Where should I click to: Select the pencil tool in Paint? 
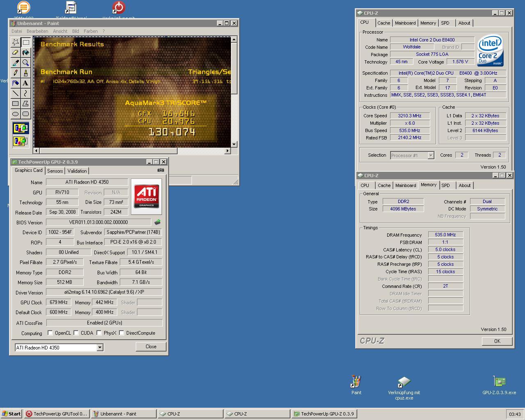[15, 73]
